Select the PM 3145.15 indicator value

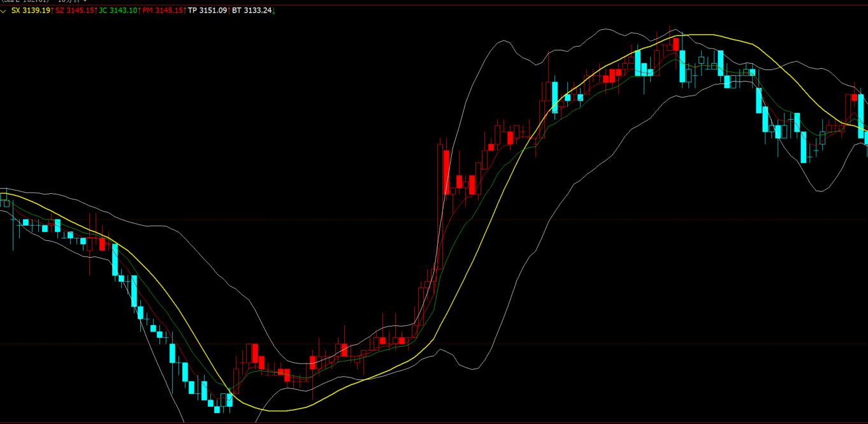point(162,11)
